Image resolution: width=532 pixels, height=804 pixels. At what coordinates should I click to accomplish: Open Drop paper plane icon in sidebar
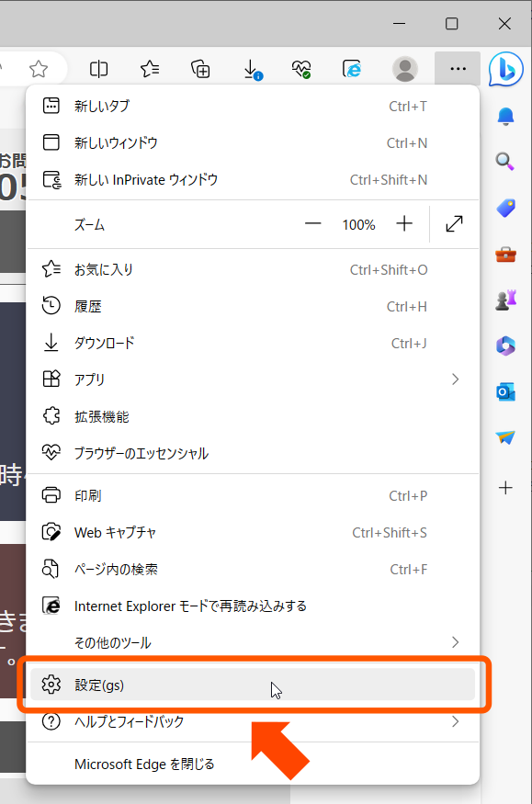coord(505,437)
